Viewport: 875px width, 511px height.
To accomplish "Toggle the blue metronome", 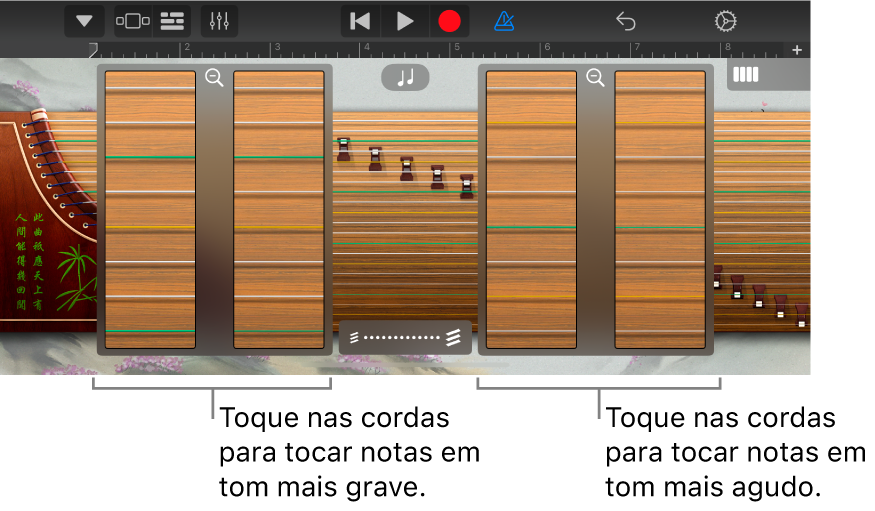I will [504, 21].
